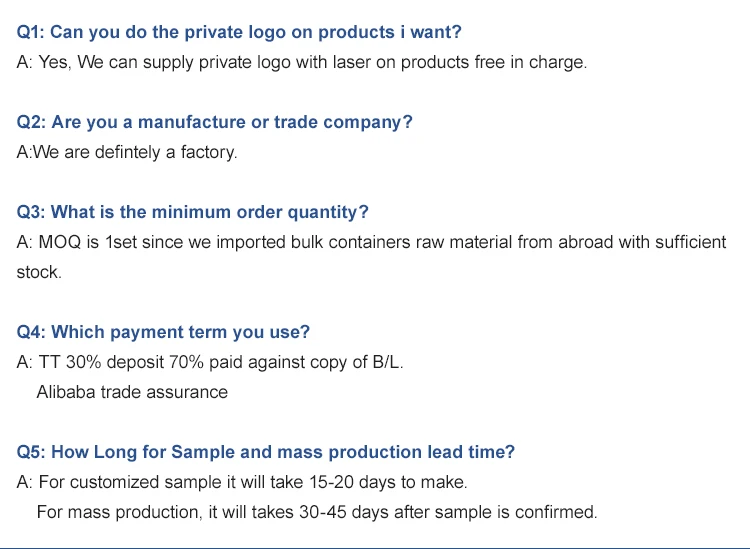Click the "MOQ is 1set" answer line

click(371, 242)
